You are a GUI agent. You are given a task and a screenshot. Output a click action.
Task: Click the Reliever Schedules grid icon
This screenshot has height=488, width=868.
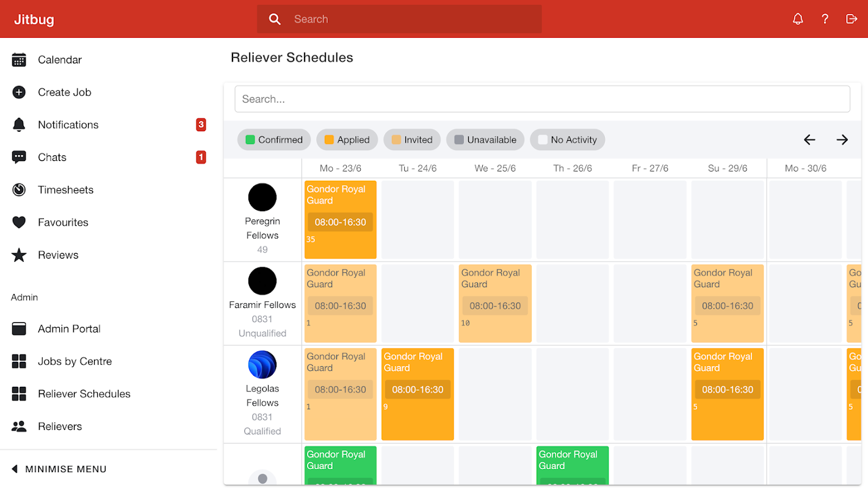[x=19, y=394]
